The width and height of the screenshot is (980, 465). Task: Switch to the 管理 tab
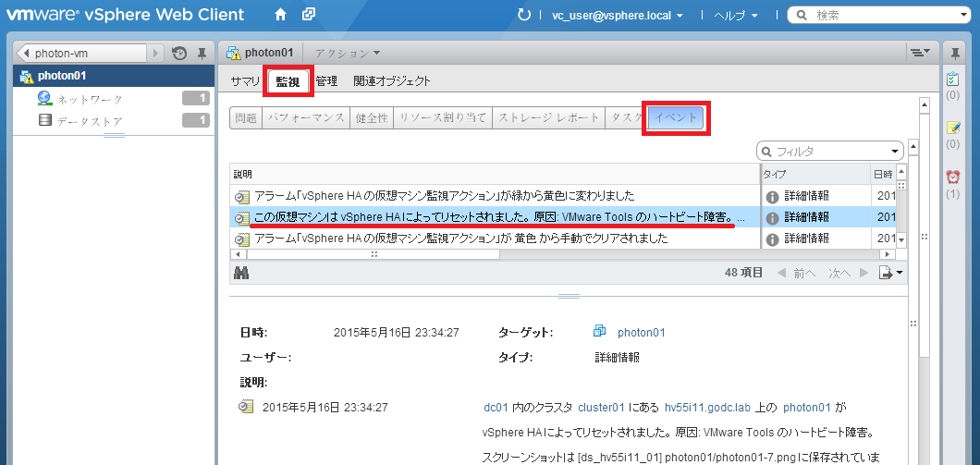pos(326,80)
